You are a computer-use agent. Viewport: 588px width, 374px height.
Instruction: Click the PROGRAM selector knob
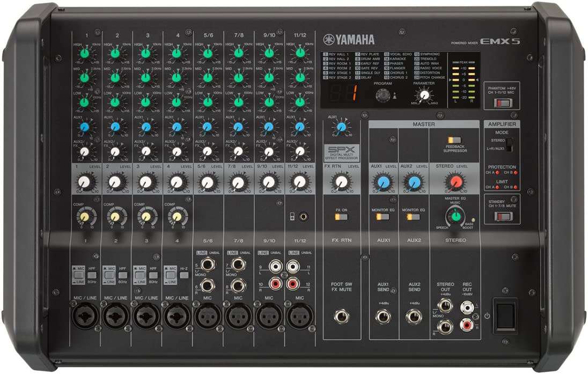coord(383,96)
